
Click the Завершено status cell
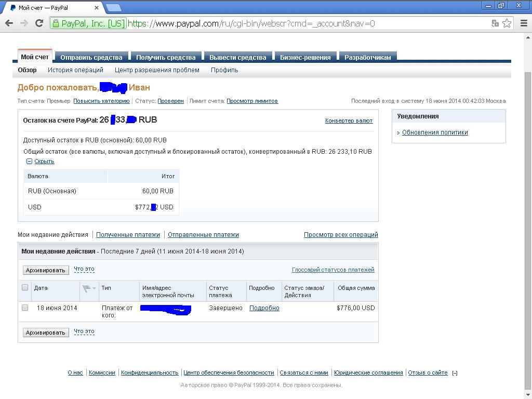(x=225, y=308)
